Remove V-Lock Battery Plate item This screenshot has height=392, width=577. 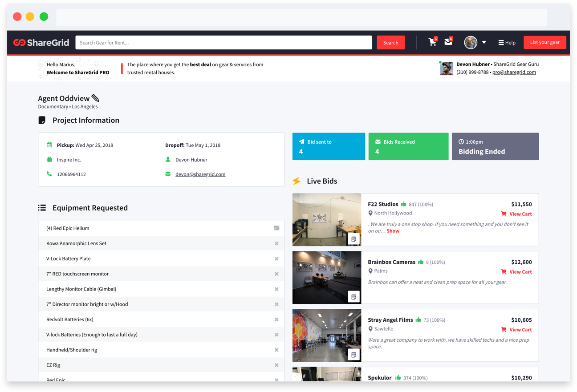(x=276, y=259)
